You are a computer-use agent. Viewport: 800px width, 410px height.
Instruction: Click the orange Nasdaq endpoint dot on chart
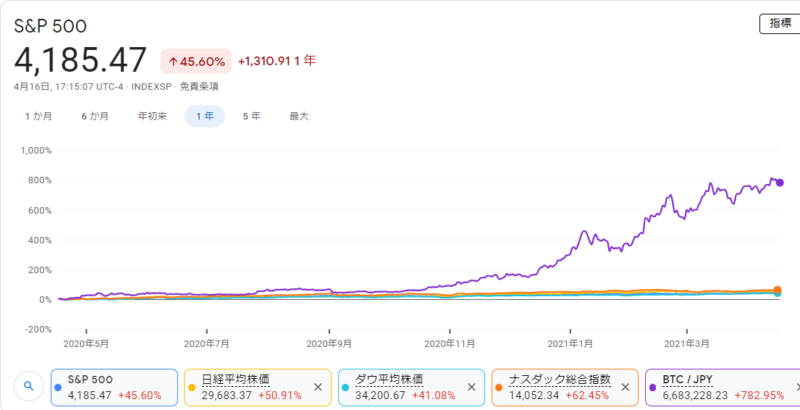click(778, 290)
